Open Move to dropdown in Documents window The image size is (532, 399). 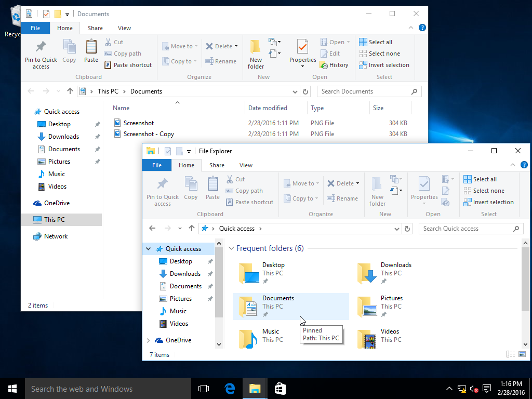click(180, 46)
